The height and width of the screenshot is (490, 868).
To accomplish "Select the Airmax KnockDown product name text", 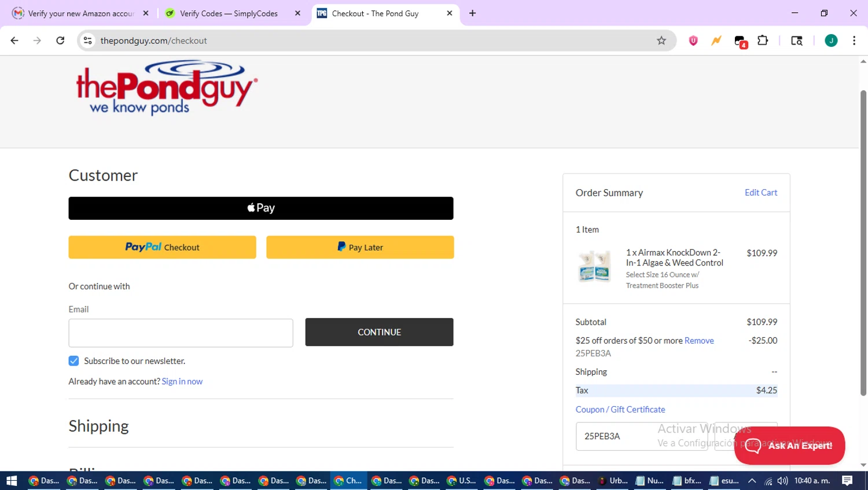I will click(675, 257).
